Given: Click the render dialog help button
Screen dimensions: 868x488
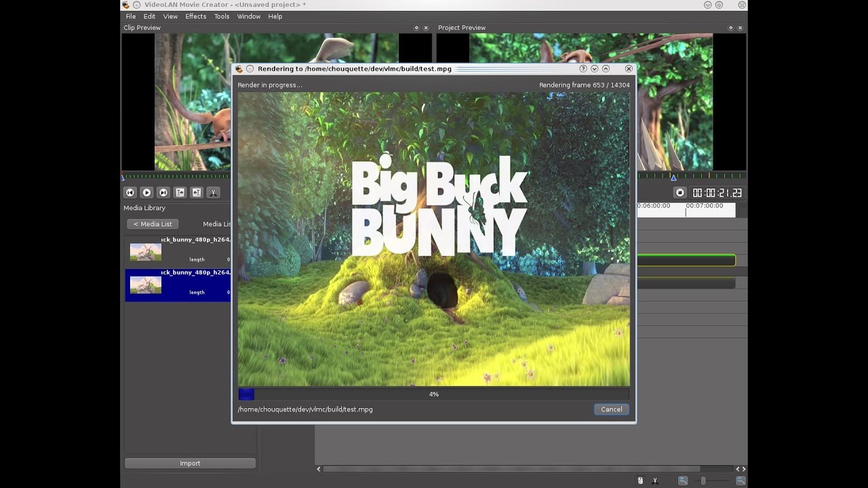Looking at the screenshot, I should [583, 68].
